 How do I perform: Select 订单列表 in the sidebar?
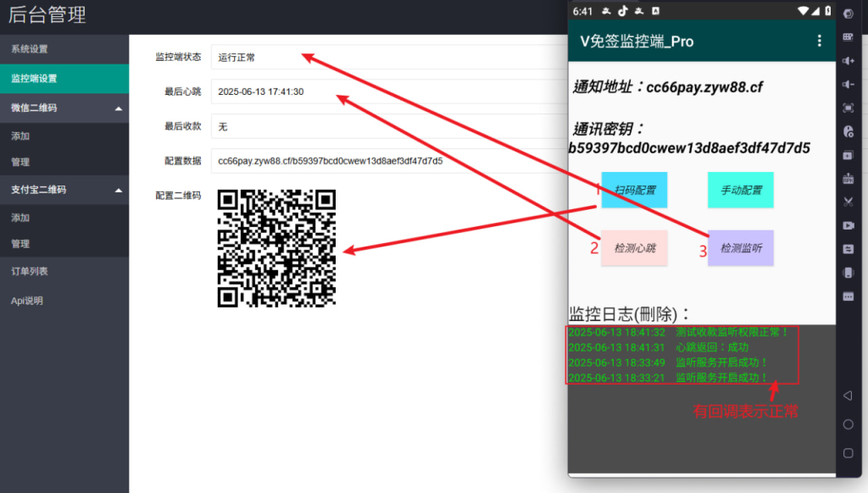30,271
